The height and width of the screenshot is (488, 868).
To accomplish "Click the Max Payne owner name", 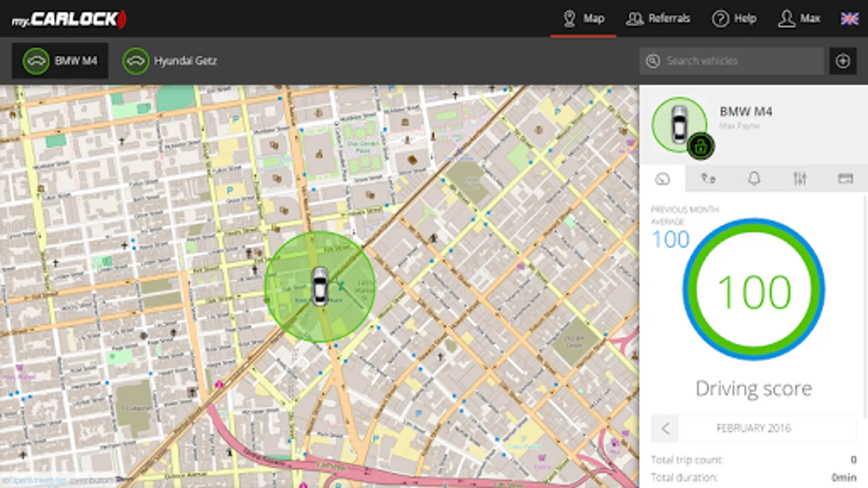I will pos(739,126).
